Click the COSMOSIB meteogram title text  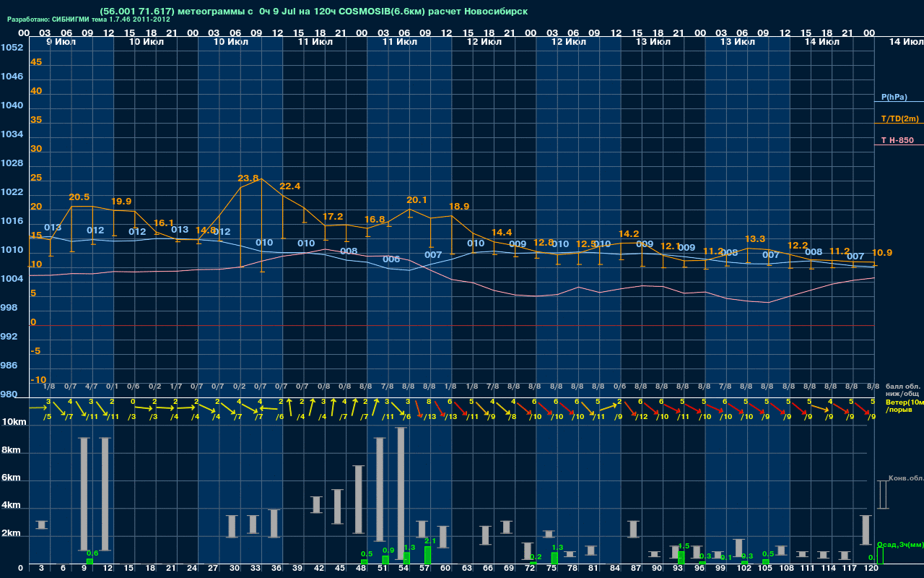click(313, 12)
